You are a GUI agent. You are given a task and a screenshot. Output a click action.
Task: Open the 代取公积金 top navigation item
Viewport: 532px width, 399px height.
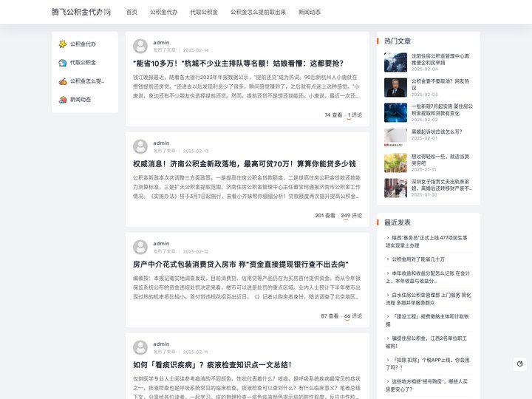pos(204,13)
